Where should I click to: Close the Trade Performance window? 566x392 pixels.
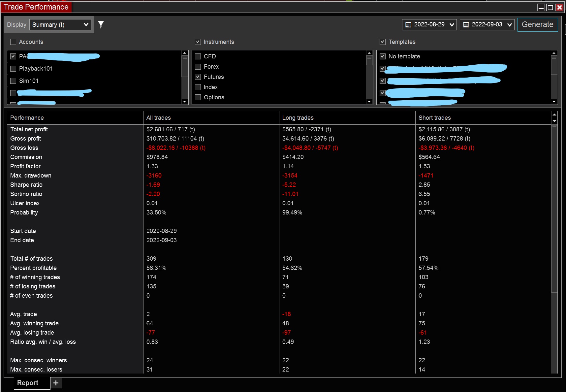click(x=559, y=7)
